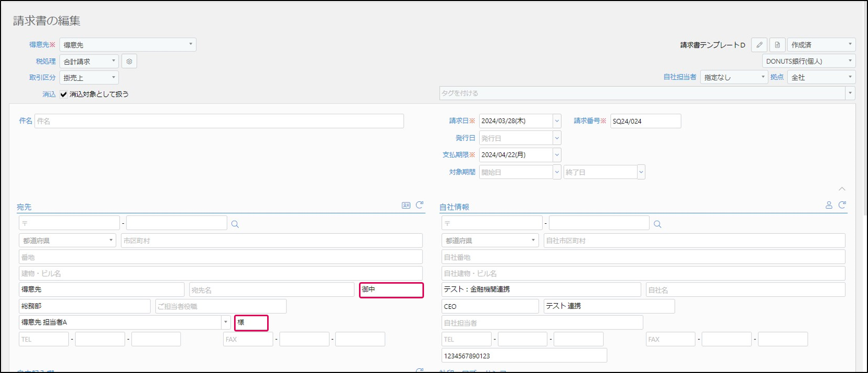Click the 件名 subject input field
Viewport: 868px width, 373px height.
coord(219,121)
